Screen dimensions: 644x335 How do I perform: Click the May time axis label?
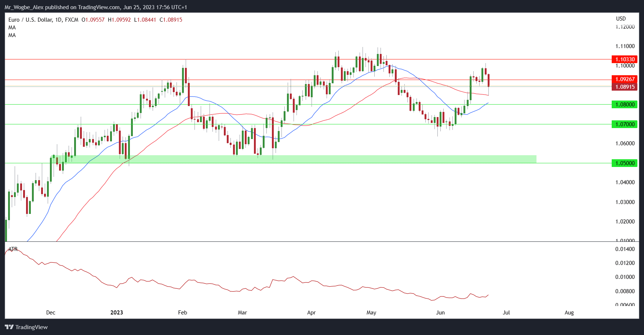371,313
